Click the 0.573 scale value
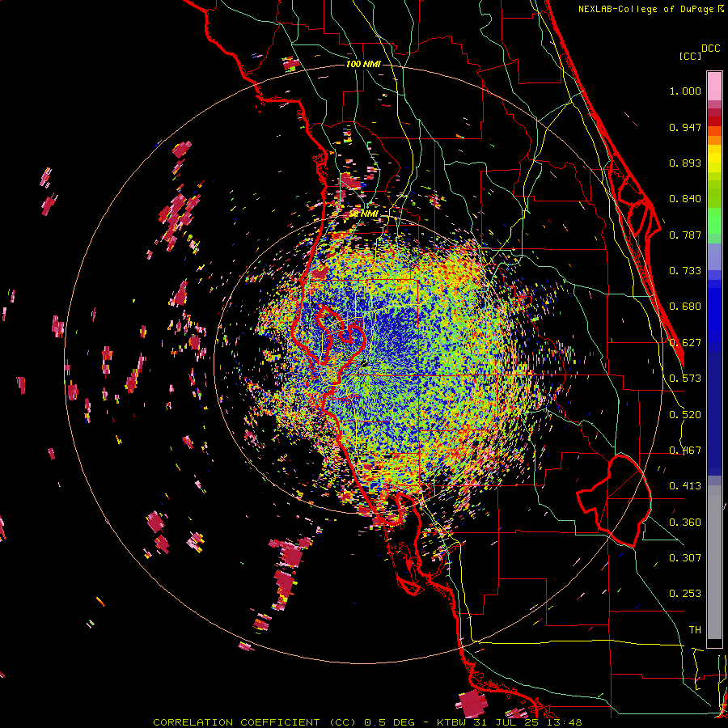This screenshot has width=728, height=728. point(685,379)
